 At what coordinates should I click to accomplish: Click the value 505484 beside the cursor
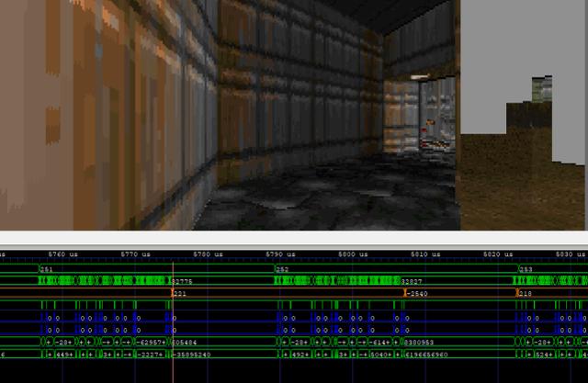click(184, 343)
